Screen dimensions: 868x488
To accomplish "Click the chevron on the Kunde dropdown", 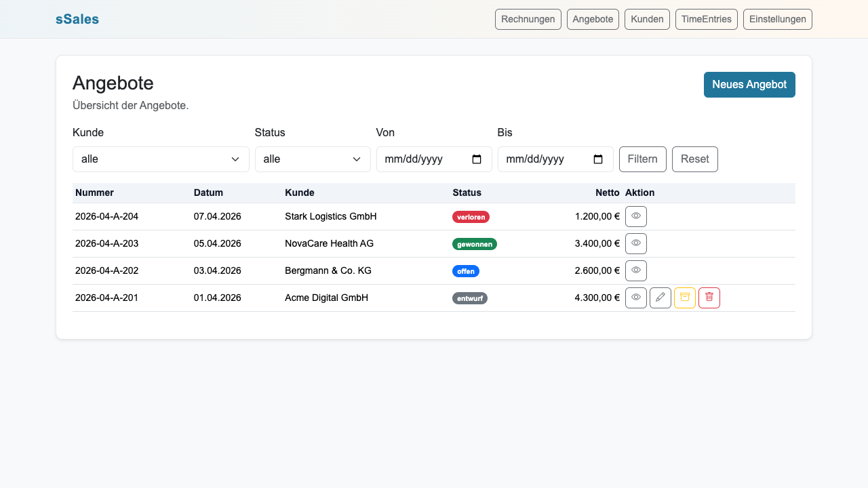I will click(x=235, y=159).
